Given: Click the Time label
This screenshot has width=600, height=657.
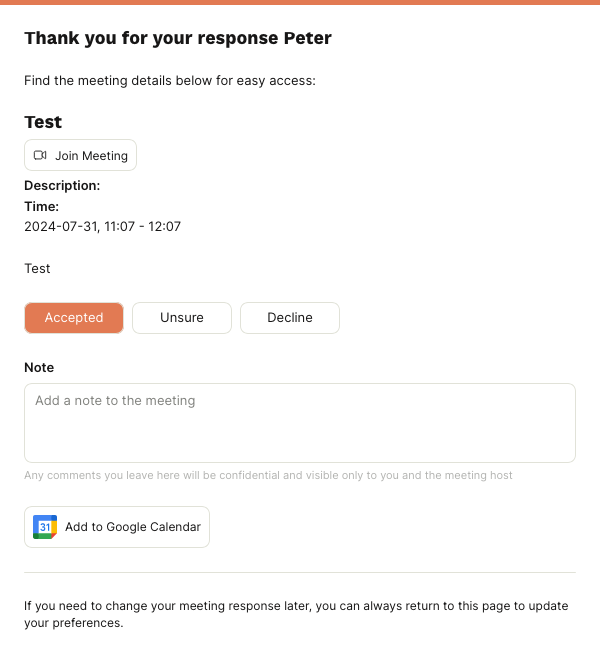Looking at the screenshot, I should coord(41,206).
